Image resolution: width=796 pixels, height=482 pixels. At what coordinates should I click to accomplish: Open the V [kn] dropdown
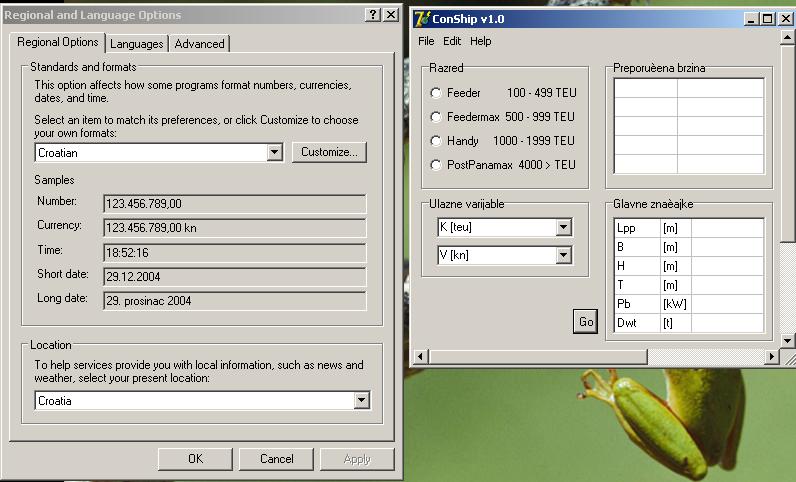[563, 255]
